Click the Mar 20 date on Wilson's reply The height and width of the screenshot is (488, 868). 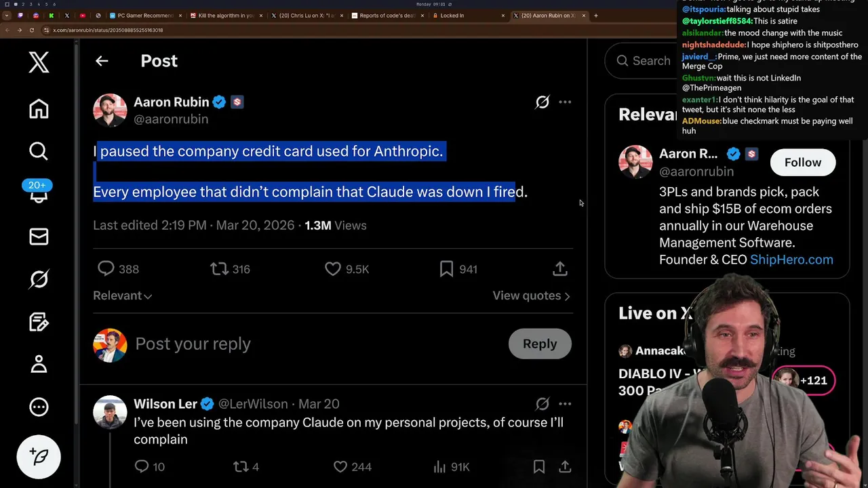[x=319, y=404]
